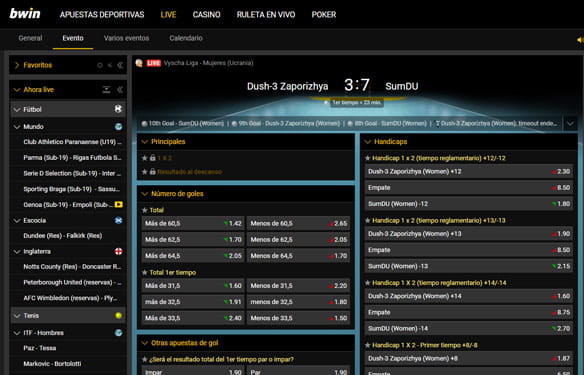Go to Casino section
Screen dimensions: 584x375
206,15
